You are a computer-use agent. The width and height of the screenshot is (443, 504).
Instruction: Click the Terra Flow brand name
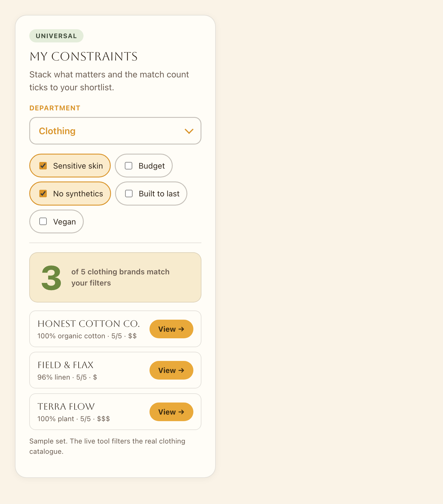[x=66, y=407]
